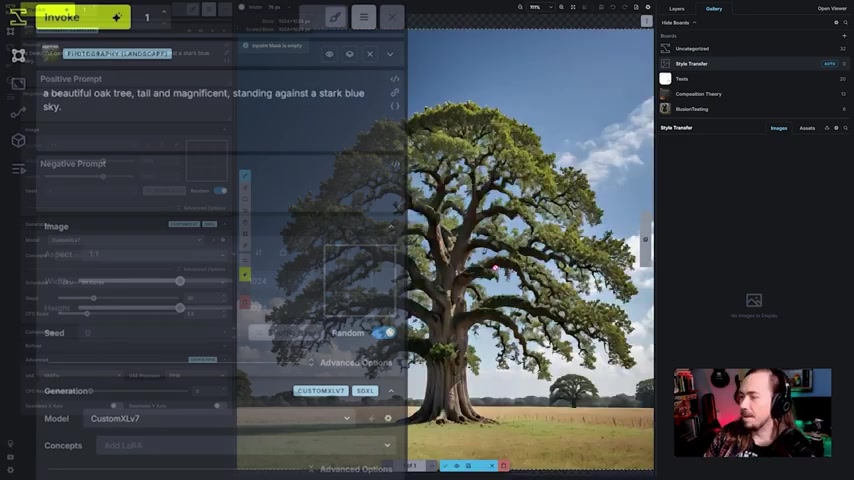The height and width of the screenshot is (480, 854).
Task: Open the hamburger menu button in overlay toolbar
Action: (x=364, y=17)
